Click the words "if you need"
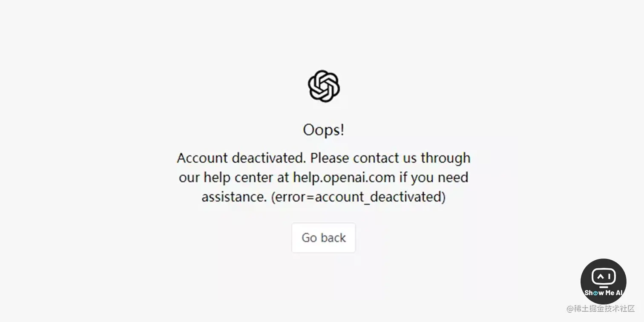The height and width of the screenshot is (322, 644). [x=434, y=178]
